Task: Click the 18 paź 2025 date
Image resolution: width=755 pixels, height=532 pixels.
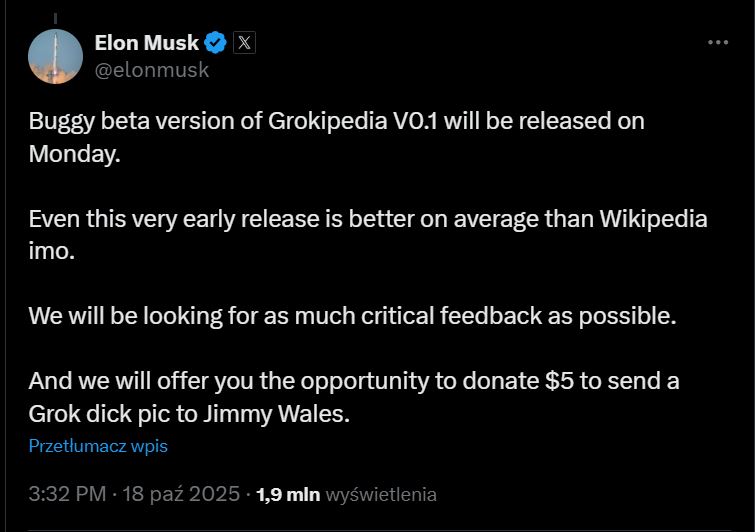Action: pyautogui.click(x=183, y=494)
